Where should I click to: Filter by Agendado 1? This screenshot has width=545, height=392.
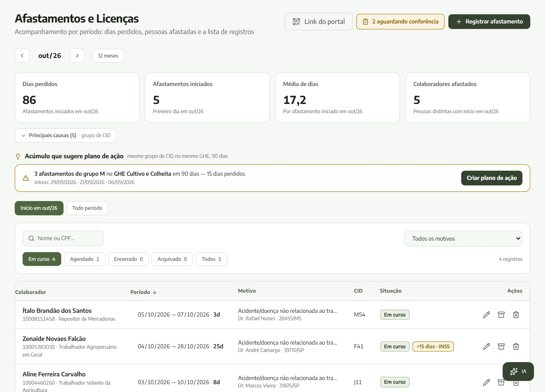coord(85,259)
